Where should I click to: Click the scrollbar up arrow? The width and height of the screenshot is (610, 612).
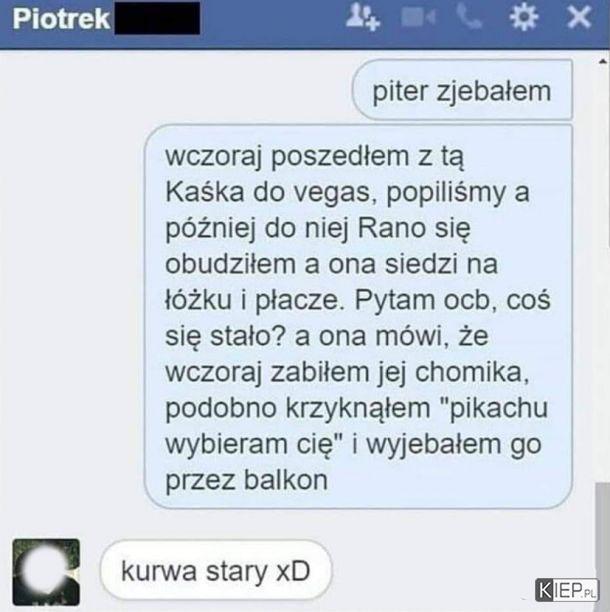(x=603, y=61)
